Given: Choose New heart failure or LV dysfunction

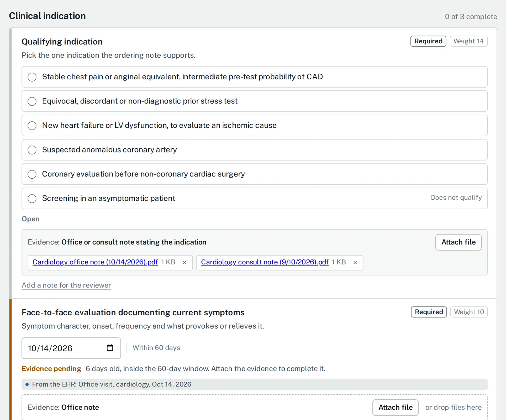Looking at the screenshot, I should (x=255, y=126).
